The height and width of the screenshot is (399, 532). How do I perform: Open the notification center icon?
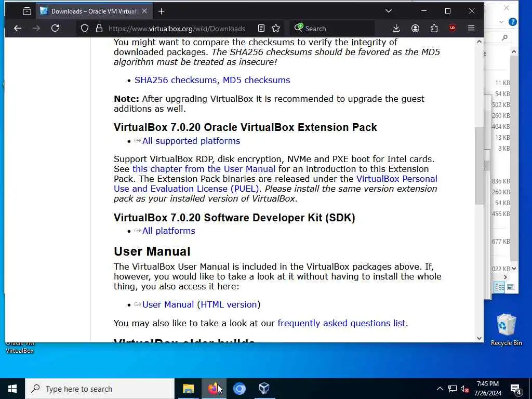pyautogui.click(x=515, y=389)
